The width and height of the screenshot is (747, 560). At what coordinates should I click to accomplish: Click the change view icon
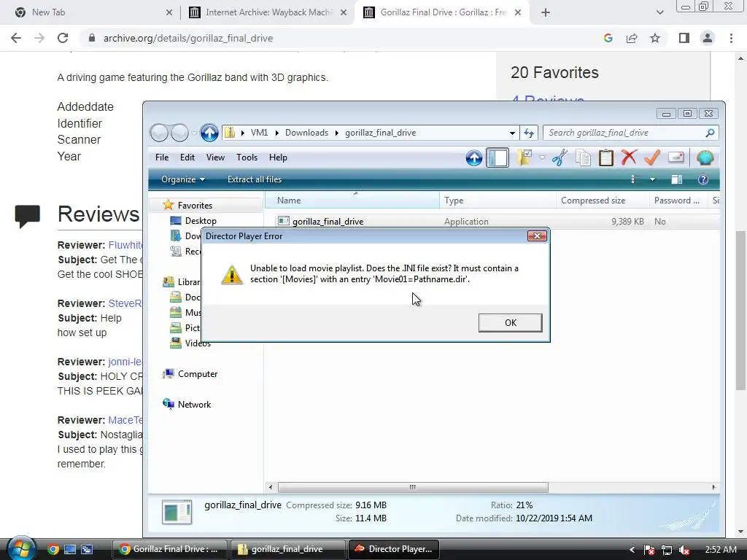click(634, 179)
